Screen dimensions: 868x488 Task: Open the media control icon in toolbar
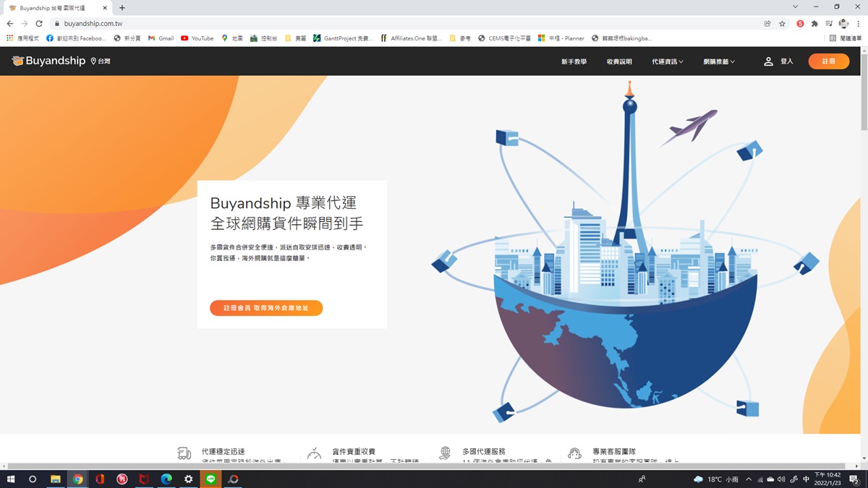tap(829, 23)
